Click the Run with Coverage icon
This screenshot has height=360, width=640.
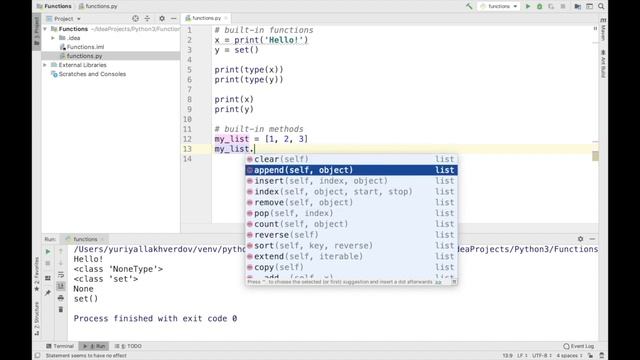click(x=551, y=6)
